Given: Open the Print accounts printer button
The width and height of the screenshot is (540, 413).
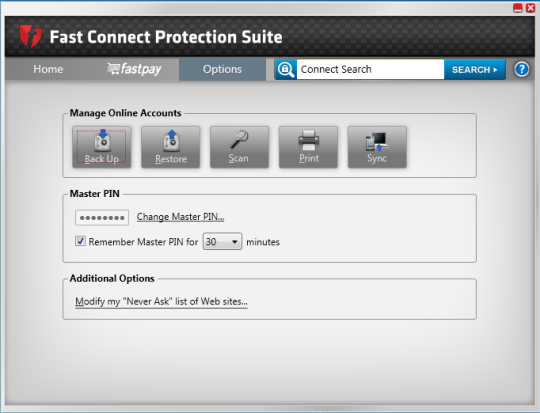Looking at the screenshot, I should [308, 147].
